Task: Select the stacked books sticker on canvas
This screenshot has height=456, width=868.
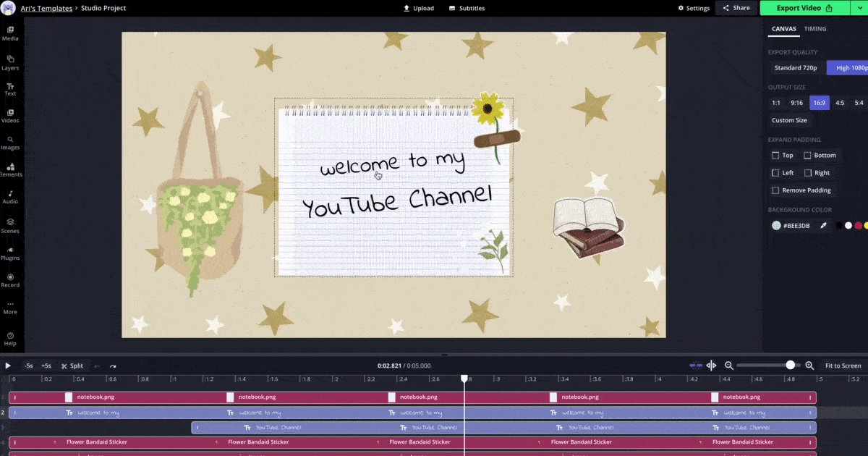Action: (589, 227)
